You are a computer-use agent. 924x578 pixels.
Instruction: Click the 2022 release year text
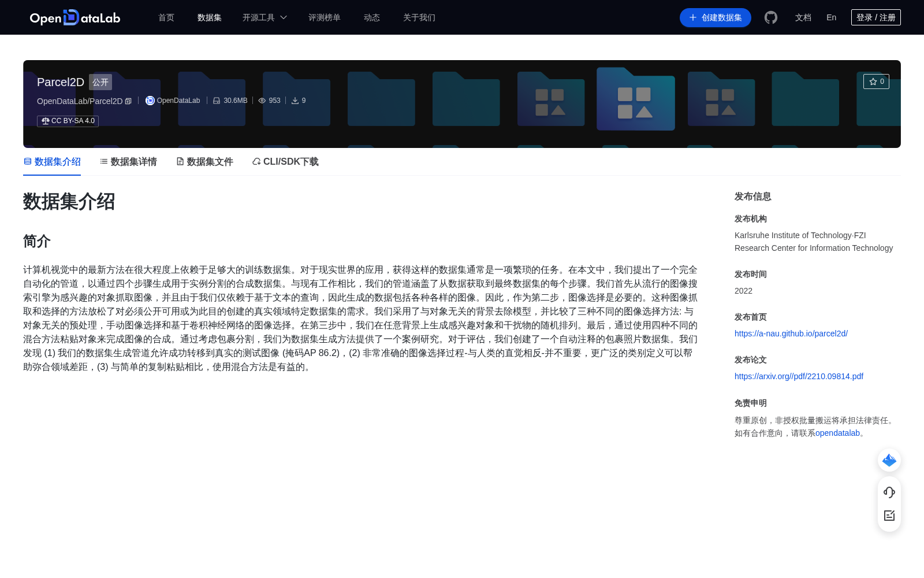coord(743,291)
